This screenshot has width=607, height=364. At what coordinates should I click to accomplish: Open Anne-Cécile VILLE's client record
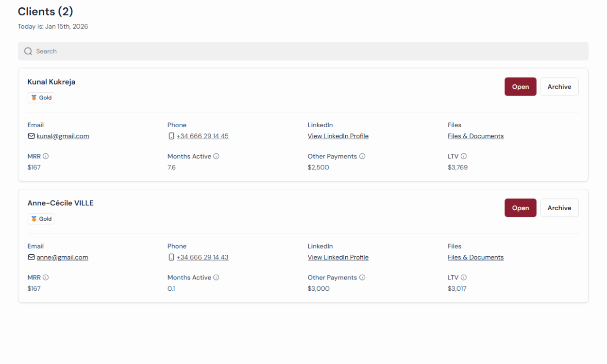[x=520, y=208]
